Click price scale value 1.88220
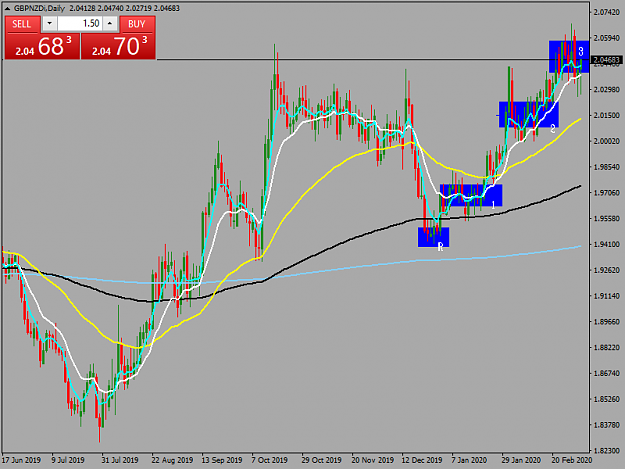The image size is (625, 469). pyautogui.click(x=607, y=348)
